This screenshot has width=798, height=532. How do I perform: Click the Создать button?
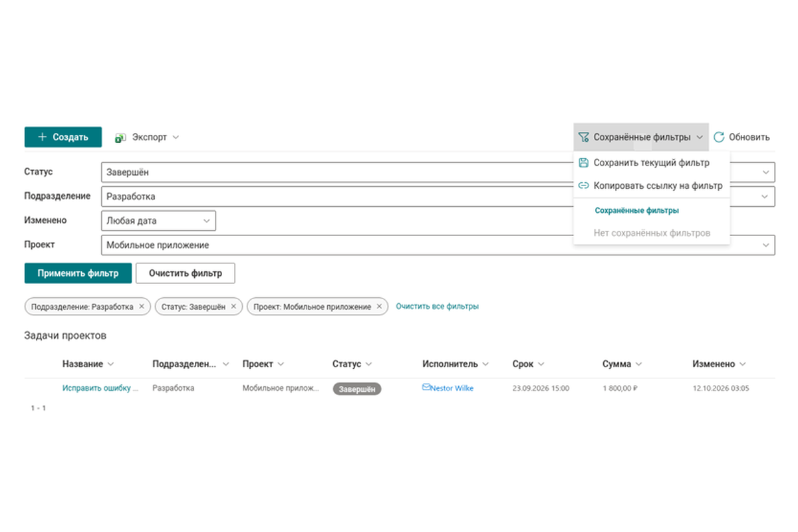(63, 137)
